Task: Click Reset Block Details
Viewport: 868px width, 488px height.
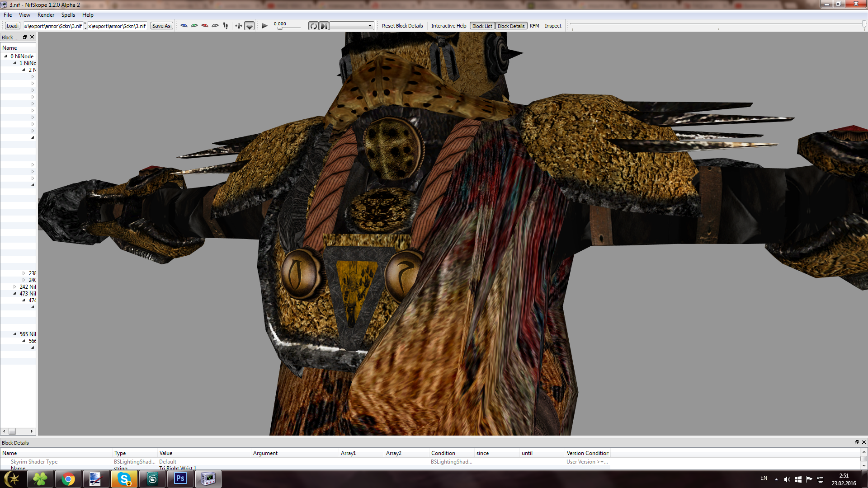Action: coord(402,26)
